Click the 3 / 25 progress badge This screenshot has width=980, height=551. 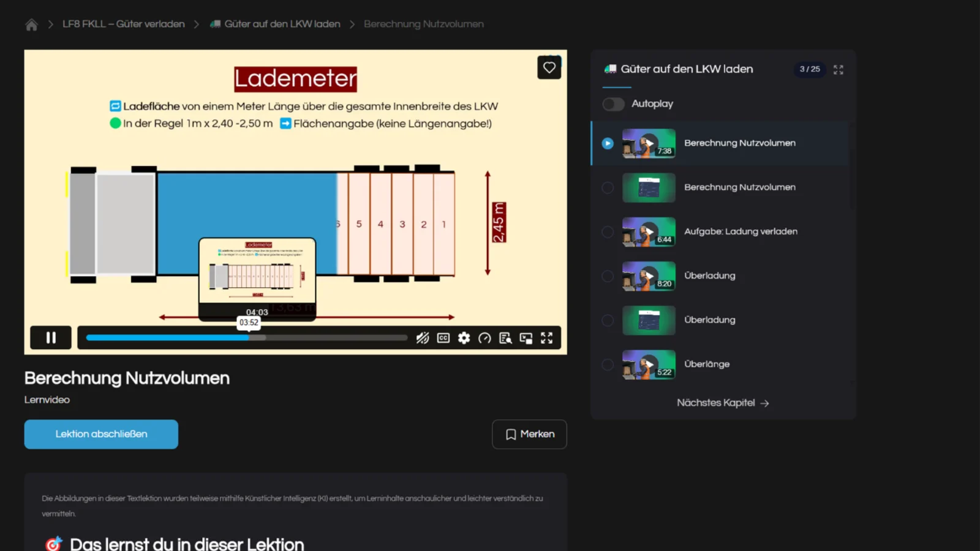coord(810,69)
